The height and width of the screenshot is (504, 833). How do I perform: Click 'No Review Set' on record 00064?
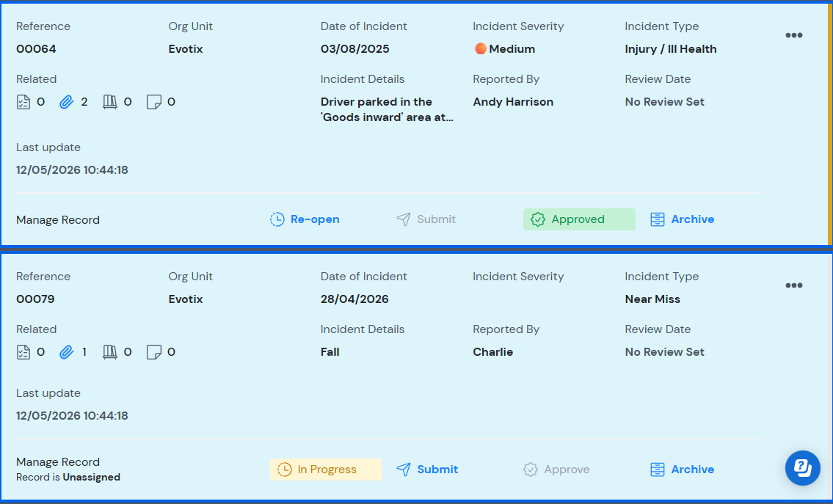[x=665, y=102]
